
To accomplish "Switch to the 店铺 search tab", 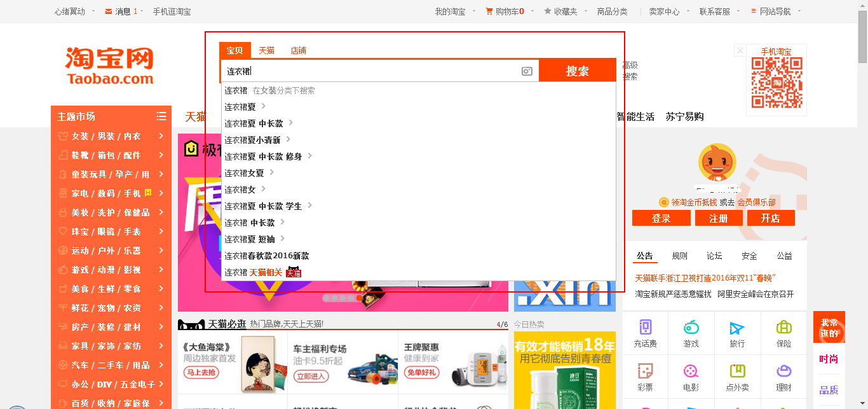I will [x=299, y=51].
